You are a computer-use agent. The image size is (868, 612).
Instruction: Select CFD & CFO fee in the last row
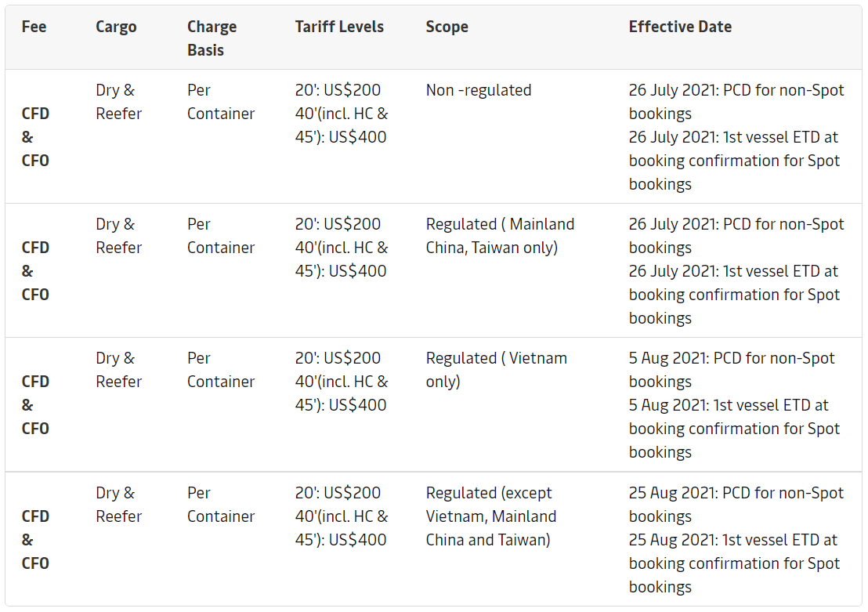[x=35, y=540]
